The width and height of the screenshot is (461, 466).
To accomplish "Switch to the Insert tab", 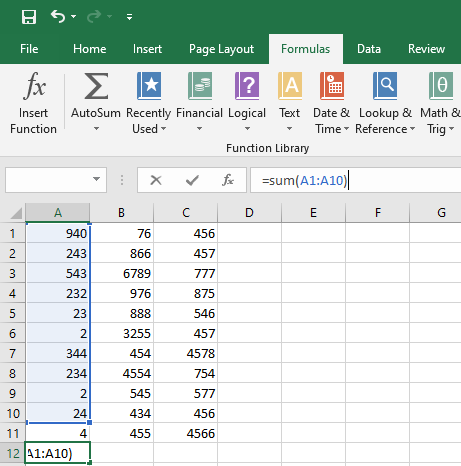I will point(147,49).
